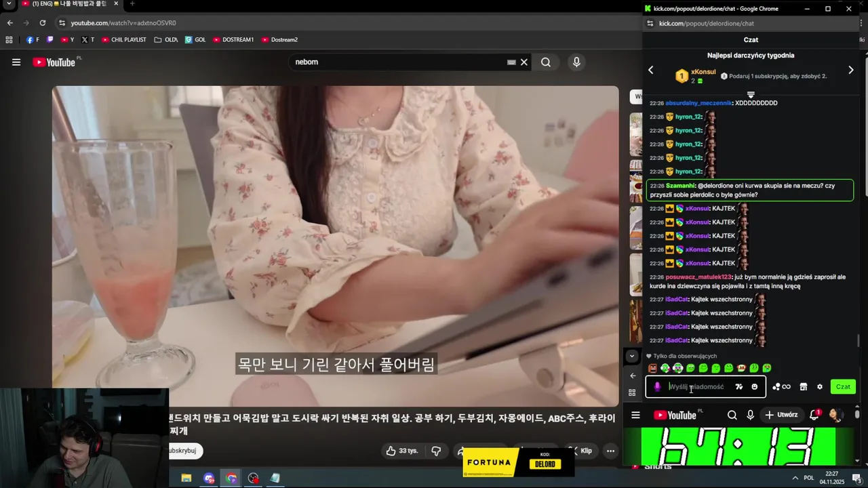This screenshot has width=868, height=488.
Task: Clear the nebom search query
Action: pyautogui.click(x=524, y=62)
